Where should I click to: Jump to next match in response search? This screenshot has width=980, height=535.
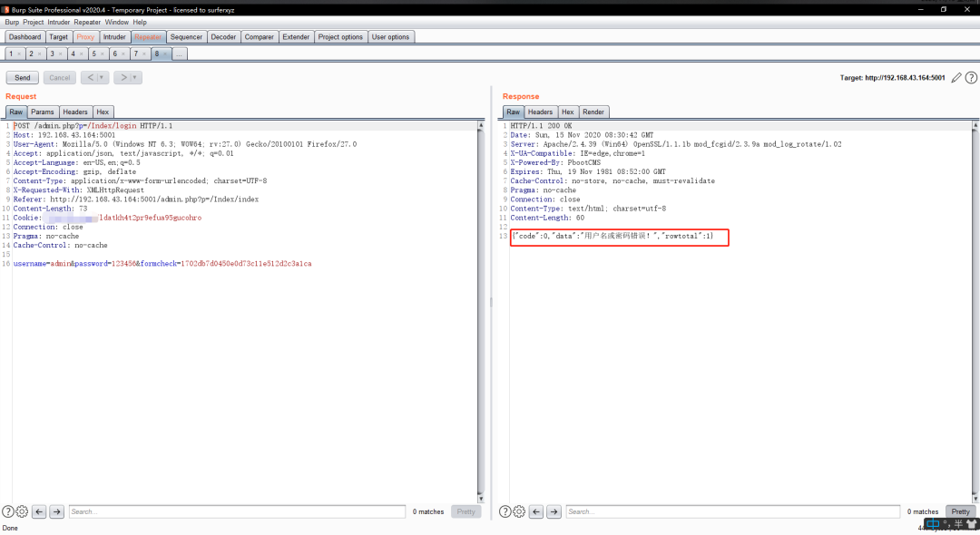point(554,511)
